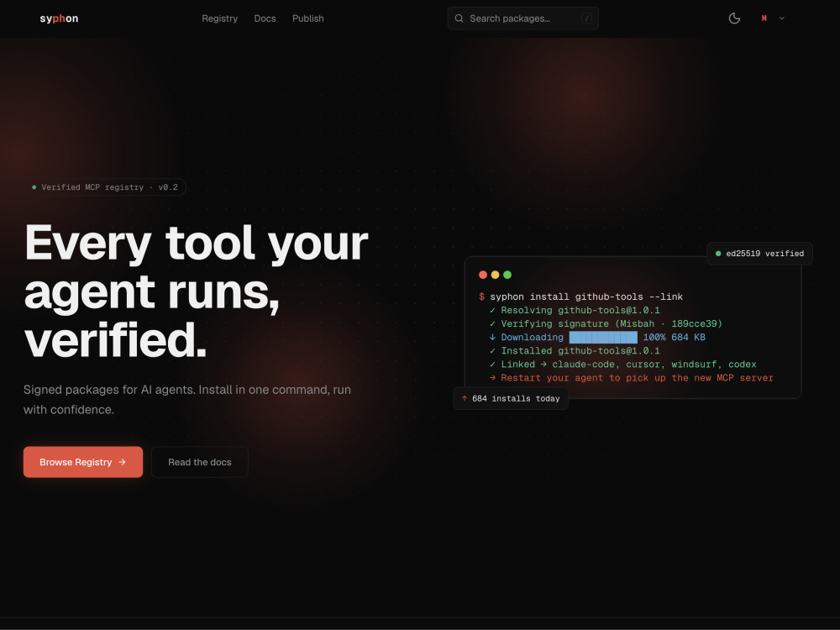
Task: Click the Verifying signature line
Action: [606, 323]
